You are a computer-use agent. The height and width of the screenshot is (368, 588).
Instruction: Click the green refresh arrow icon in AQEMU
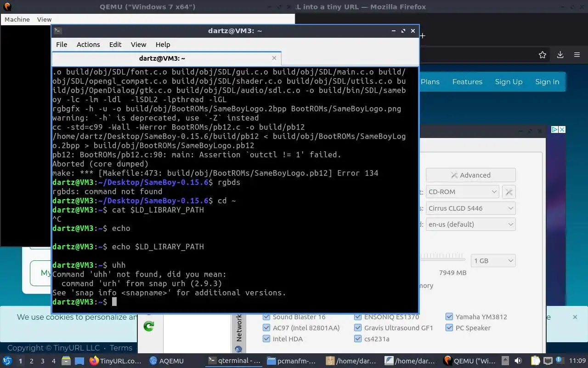click(x=149, y=326)
